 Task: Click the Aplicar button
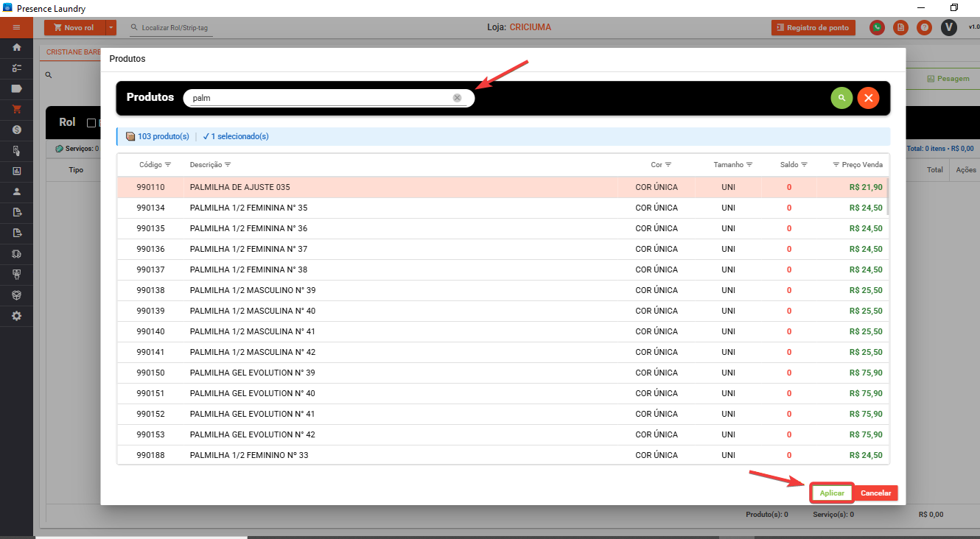tap(832, 493)
